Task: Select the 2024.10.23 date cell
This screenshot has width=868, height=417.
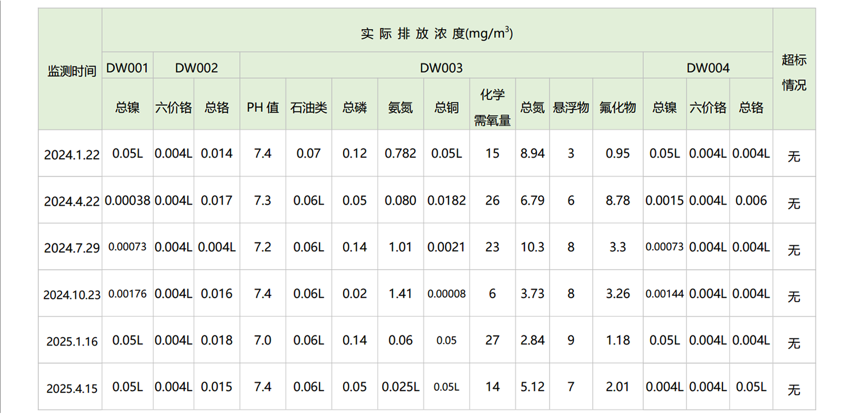Action: [71, 294]
